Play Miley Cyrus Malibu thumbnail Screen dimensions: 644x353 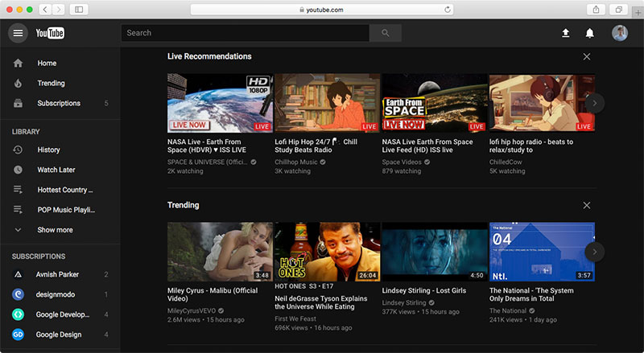coord(220,252)
